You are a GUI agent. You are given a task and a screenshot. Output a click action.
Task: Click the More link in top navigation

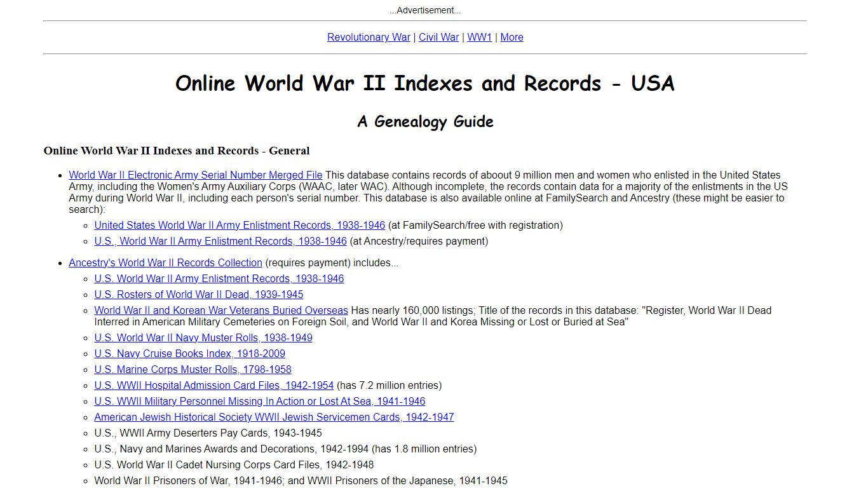click(x=512, y=37)
